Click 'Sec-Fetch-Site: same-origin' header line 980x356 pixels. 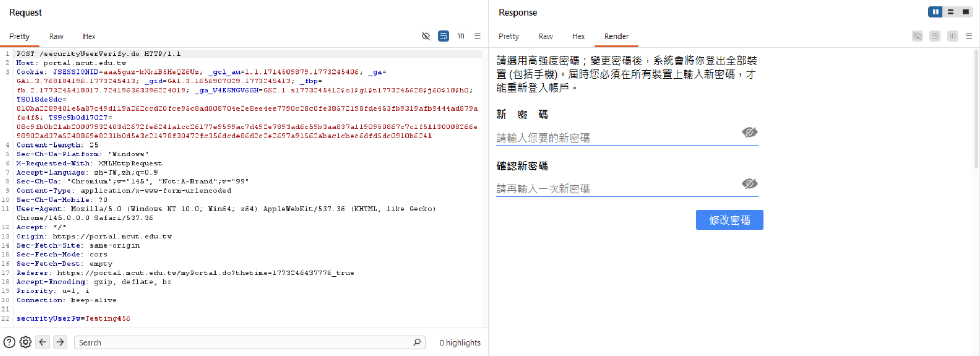click(78, 245)
